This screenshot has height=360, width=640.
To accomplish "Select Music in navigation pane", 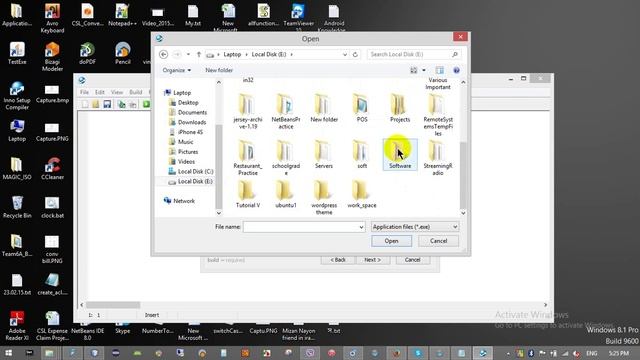I will [x=185, y=142].
